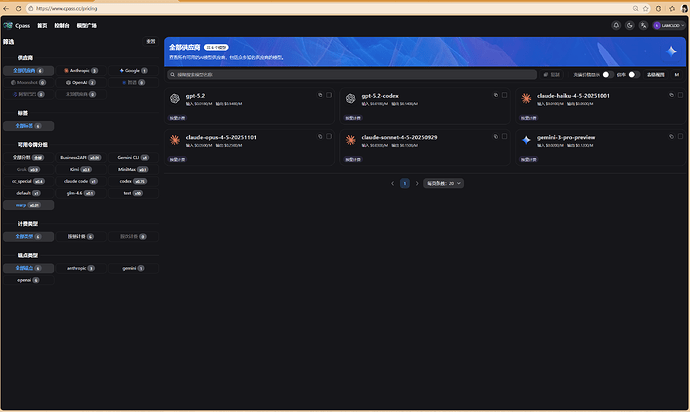The width and height of the screenshot is (690, 412).
Task: Go to the previous page arrow
Action: [393, 184]
